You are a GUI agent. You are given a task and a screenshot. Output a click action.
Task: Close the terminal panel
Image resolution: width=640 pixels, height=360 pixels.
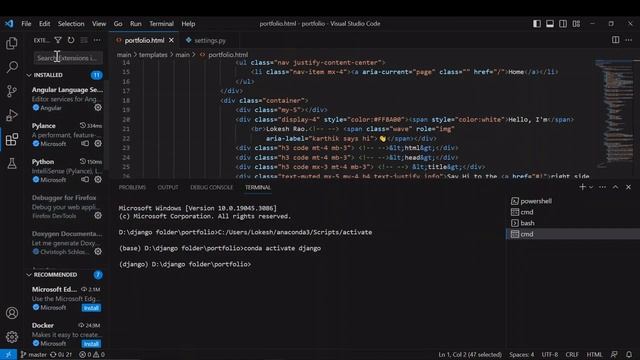pos(629,187)
